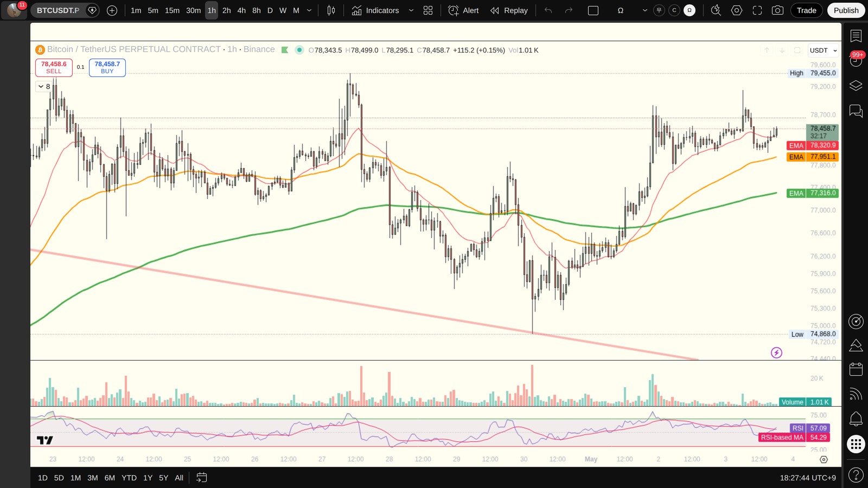Open the object tree layers icon
Viewport: 868px width, 488px height.
pos(856,86)
